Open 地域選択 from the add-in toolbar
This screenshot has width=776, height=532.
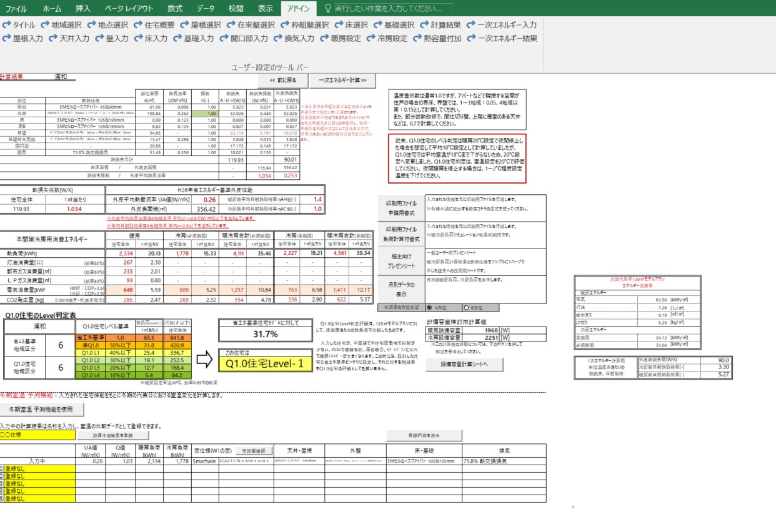[x=61, y=25]
